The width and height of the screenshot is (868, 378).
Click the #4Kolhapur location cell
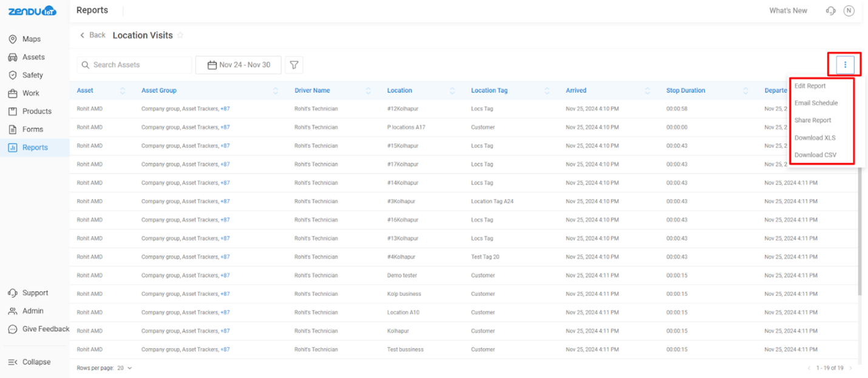click(401, 257)
